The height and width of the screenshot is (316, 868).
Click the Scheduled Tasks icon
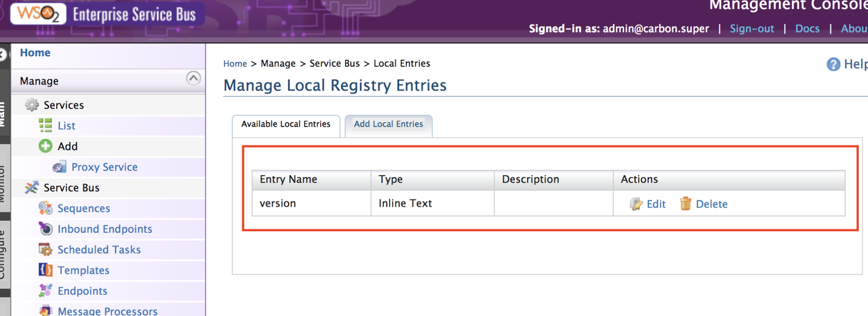coord(46,249)
